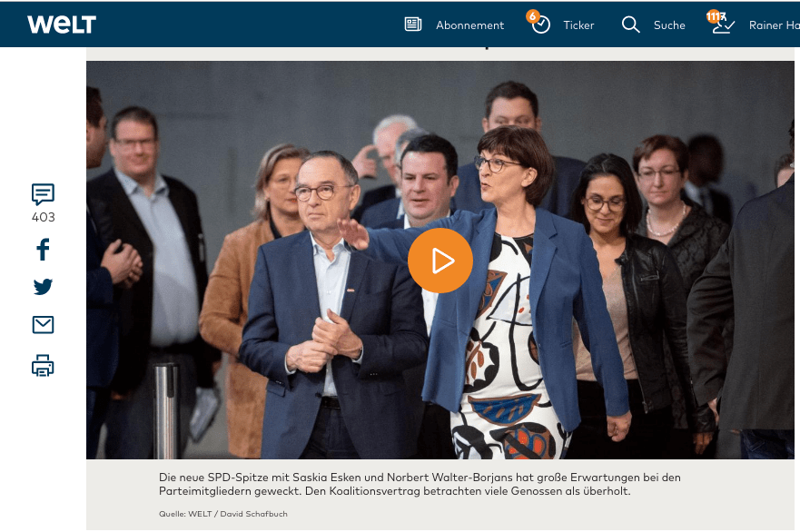Click the Ticker clock icon

tap(541, 25)
